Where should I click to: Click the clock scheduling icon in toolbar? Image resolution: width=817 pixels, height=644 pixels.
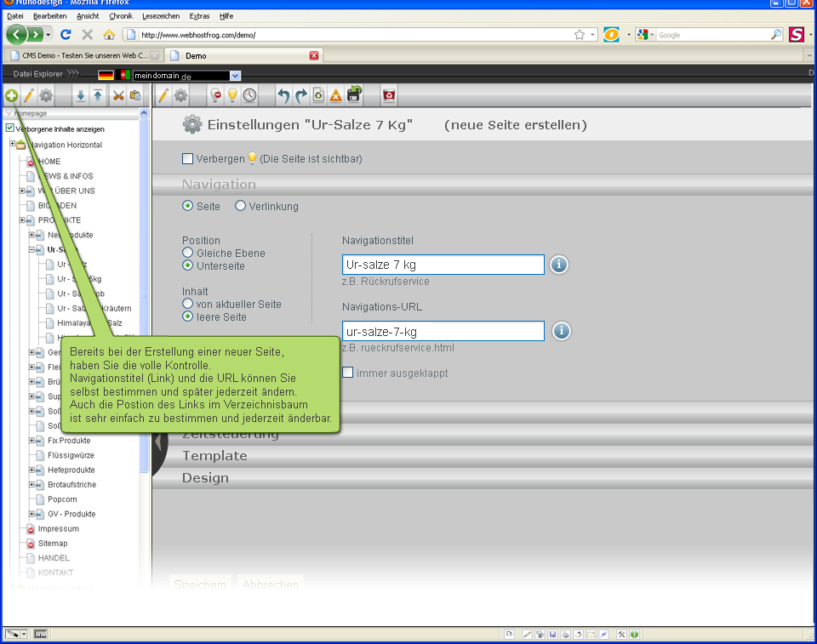pos(249,95)
